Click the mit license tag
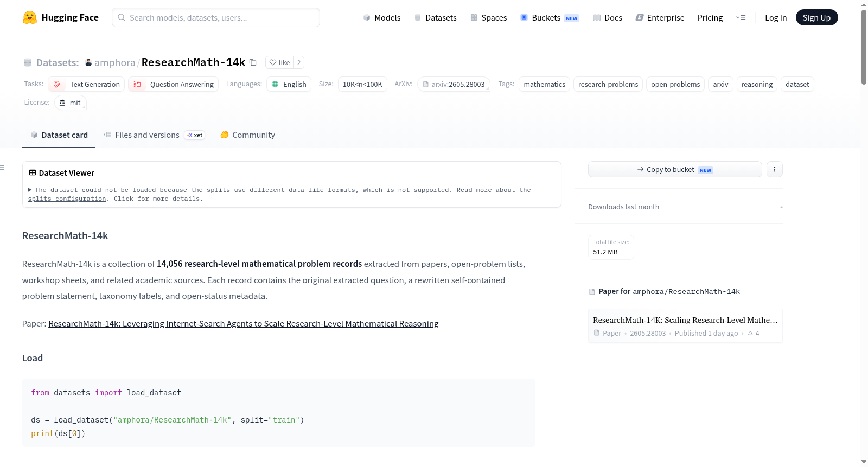The height and width of the screenshot is (467, 868). [71, 103]
